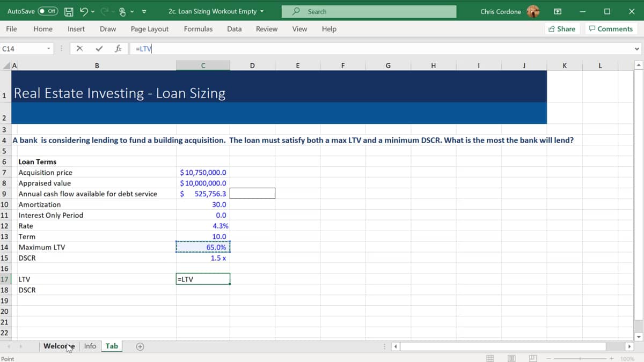
Task: Open the Name Box dropdown arrow
Action: [48, 49]
